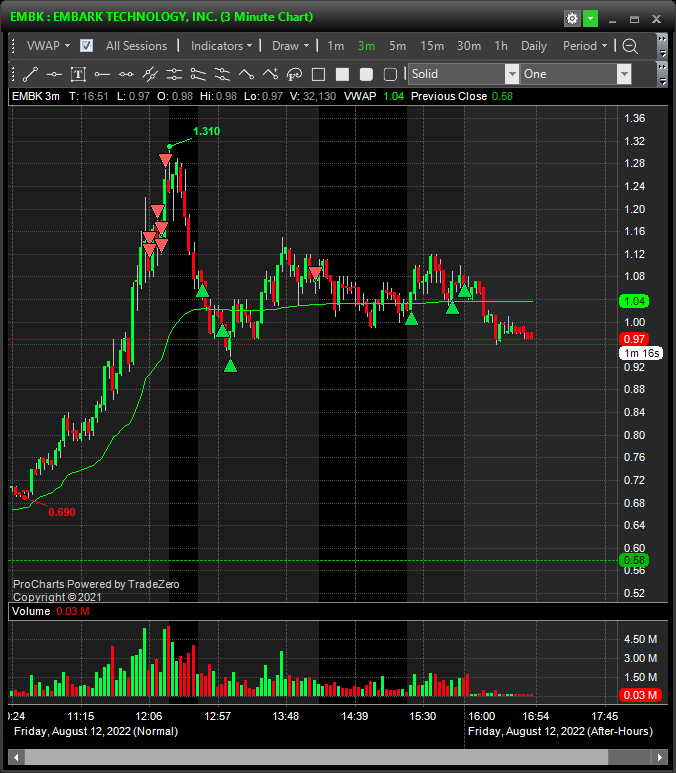Click the 1m 16s countdown label
Viewport: 676px width, 773px height.
click(641, 353)
